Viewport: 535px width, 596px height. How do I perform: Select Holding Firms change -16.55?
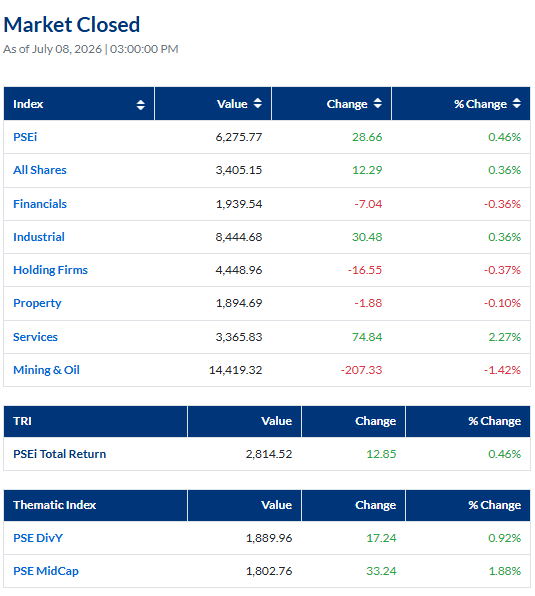pos(365,270)
